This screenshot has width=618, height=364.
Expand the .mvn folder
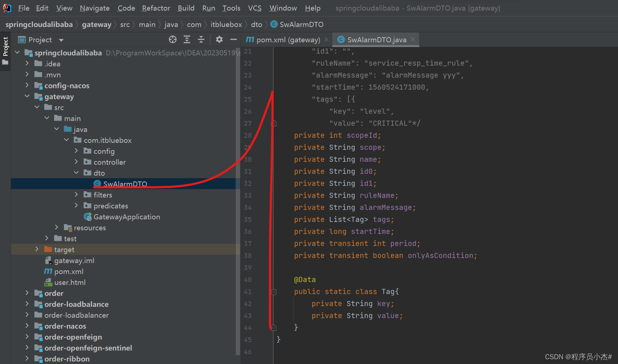click(x=27, y=75)
